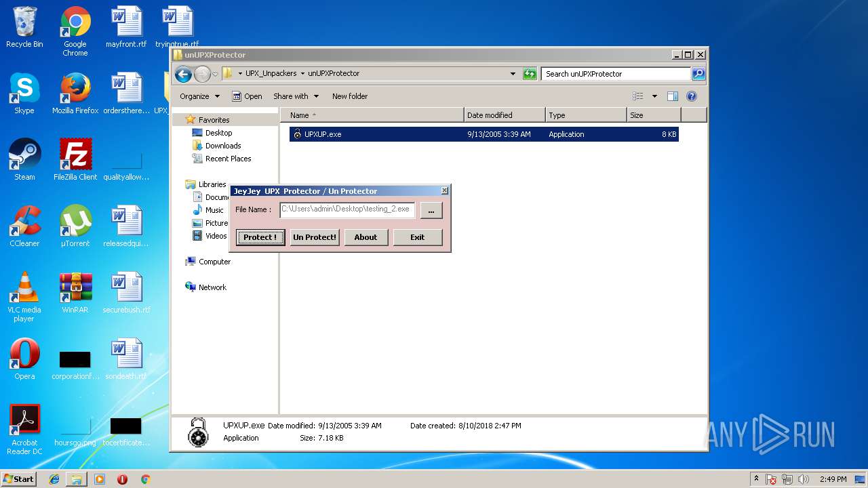Viewport: 868px width, 488px height.
Task: Click the Un Protect! button
Action: [x=315, y=237]
